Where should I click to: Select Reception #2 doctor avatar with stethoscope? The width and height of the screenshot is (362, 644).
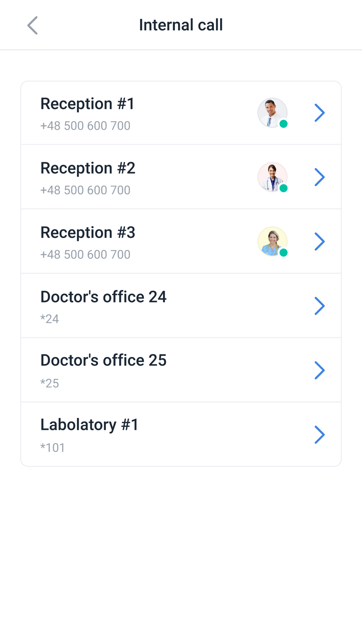tap(272, 177)
